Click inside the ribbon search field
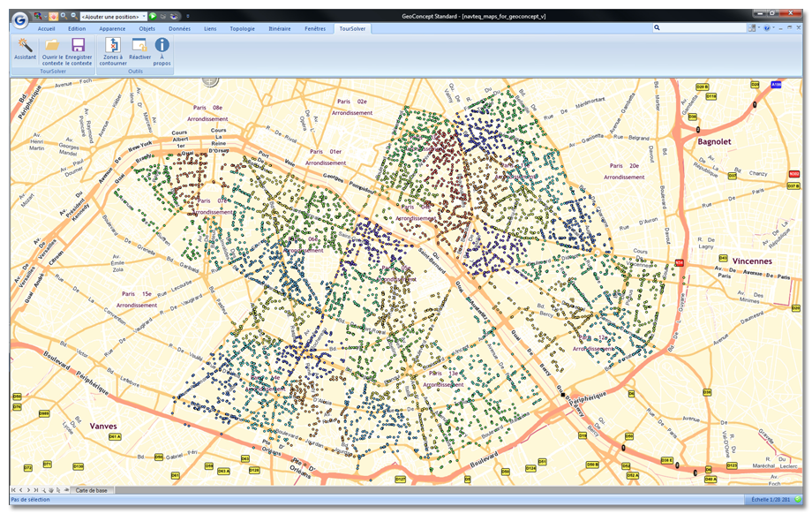The image size is (812, 514). pyautogui.click(x=695, y=28)
